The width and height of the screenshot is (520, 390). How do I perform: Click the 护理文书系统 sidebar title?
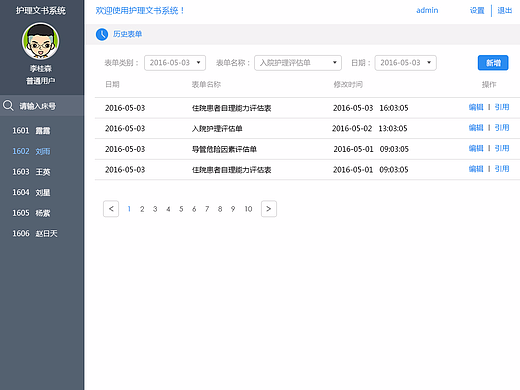point(41,11)
